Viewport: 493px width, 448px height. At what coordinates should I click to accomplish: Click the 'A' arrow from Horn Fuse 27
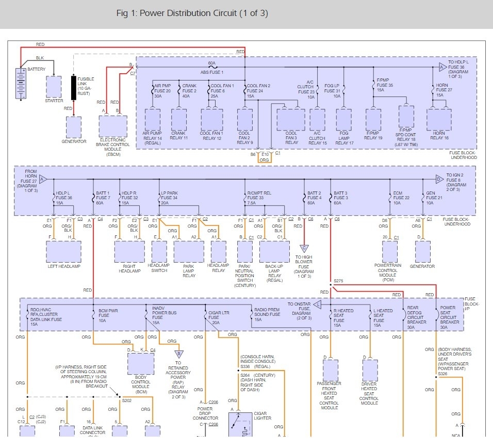point(43,179)
